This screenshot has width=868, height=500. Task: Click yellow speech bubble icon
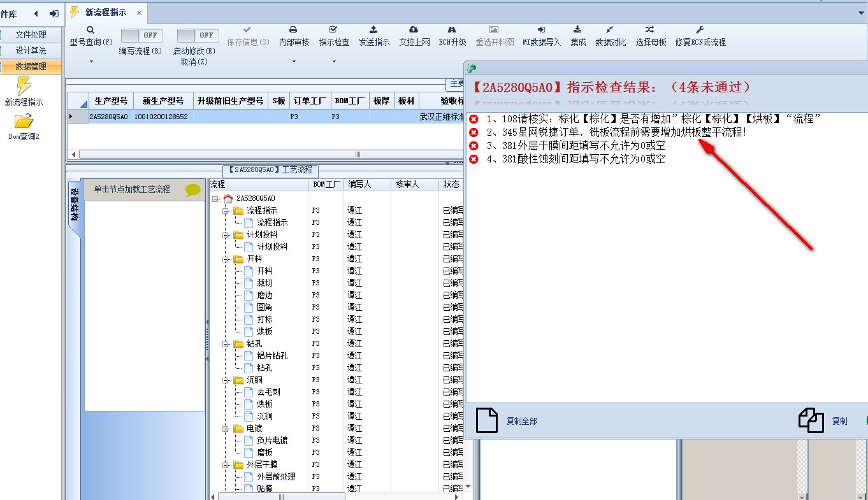click(193, 190)
